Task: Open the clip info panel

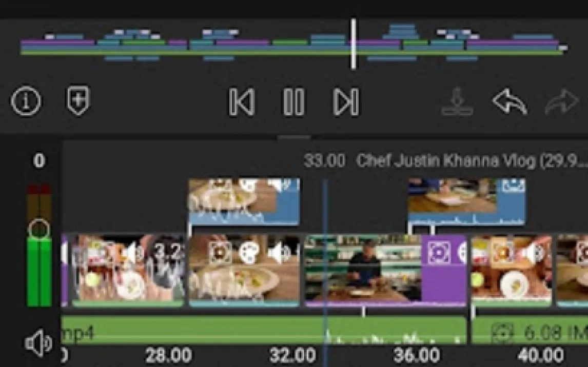Action: [x=26, y=101]
